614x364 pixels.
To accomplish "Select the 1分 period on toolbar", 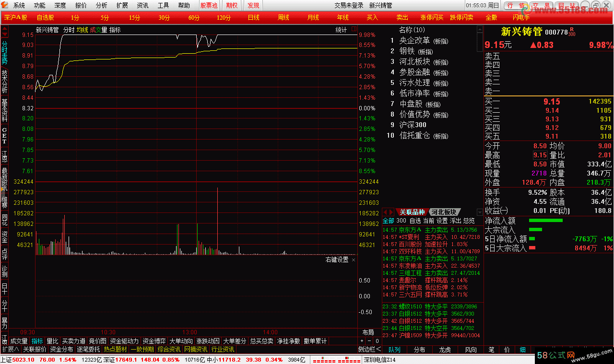I will [x=75, y=17].
